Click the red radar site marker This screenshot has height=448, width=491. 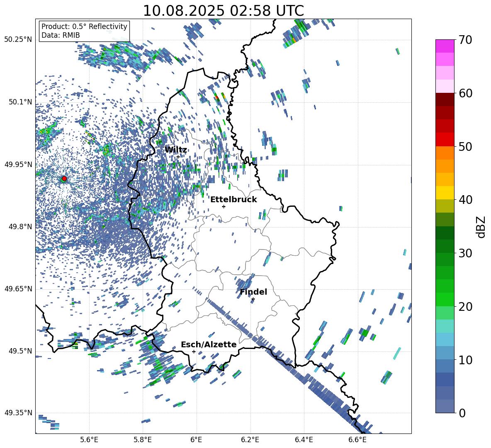(x=64, y=179)
